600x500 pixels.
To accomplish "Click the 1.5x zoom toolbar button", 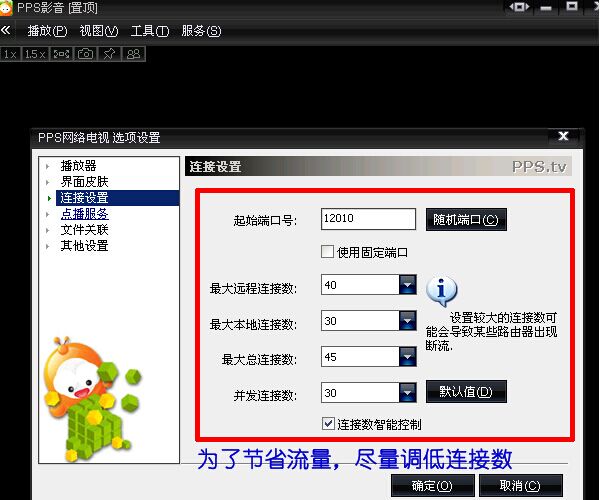I will tap(35, 54).
